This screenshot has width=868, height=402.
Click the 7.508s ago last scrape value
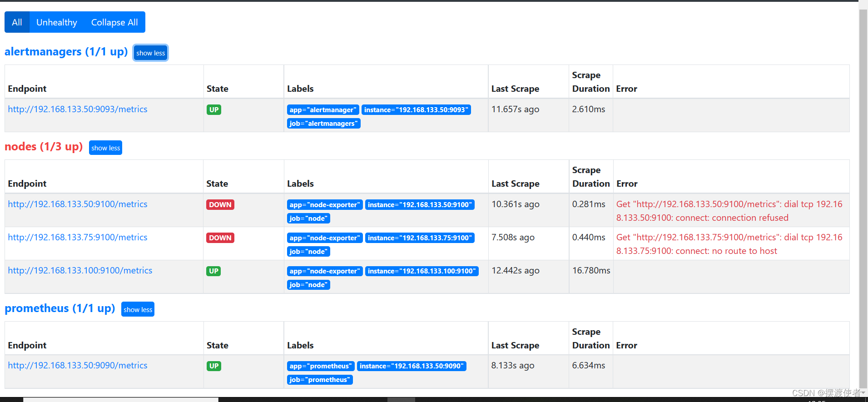pos(513,238)
